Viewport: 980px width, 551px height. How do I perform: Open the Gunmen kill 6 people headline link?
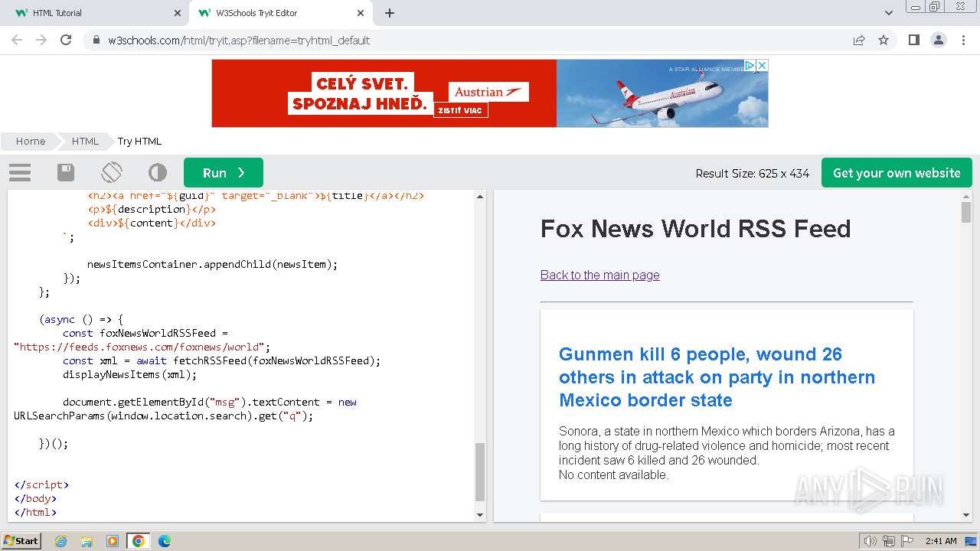click(x=717, y=377)
